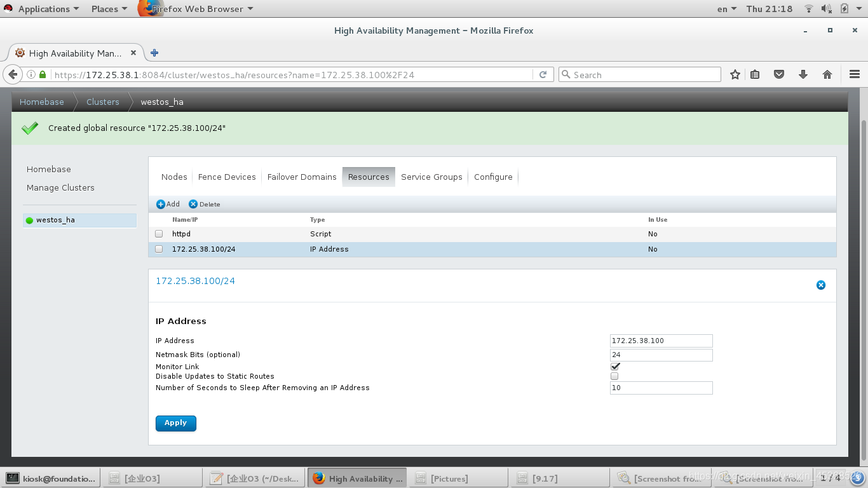
Task: Switch to the Pictures window in taskbar
Action: coord(458,478)
